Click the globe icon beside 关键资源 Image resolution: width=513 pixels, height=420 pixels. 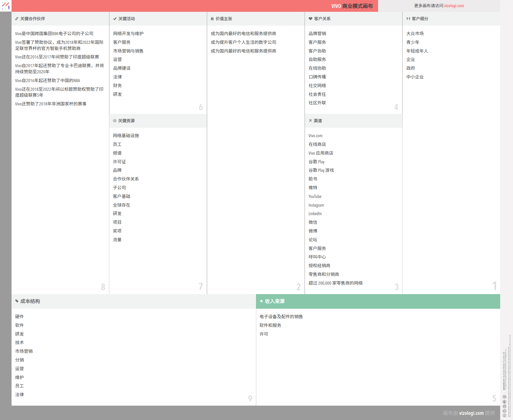pyautogui.click(x=115, y=121)
